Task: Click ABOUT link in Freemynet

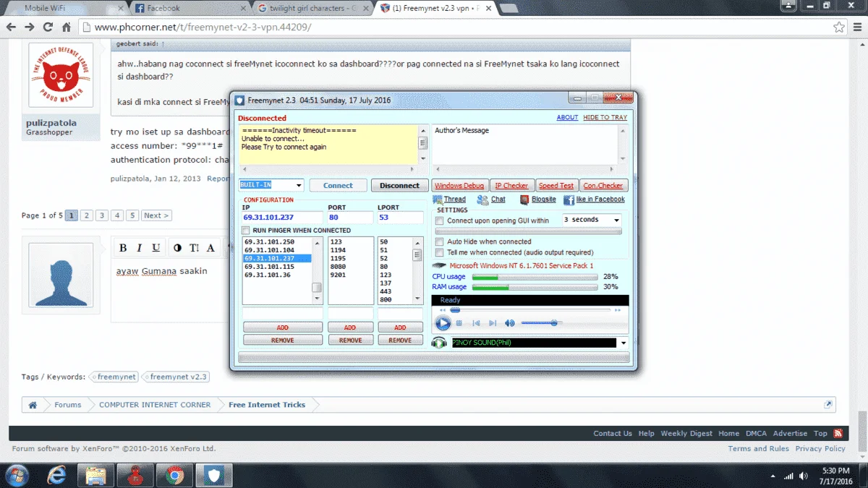Action: [567, 117]
